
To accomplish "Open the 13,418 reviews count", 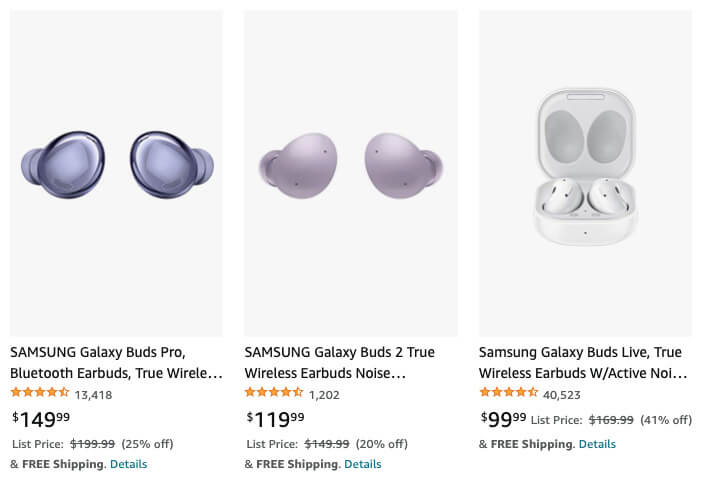I will (x=93, y=394).
